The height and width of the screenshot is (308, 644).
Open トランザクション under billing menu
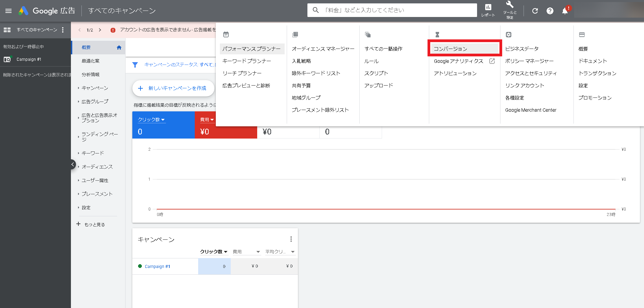click(x=598, y=73)
